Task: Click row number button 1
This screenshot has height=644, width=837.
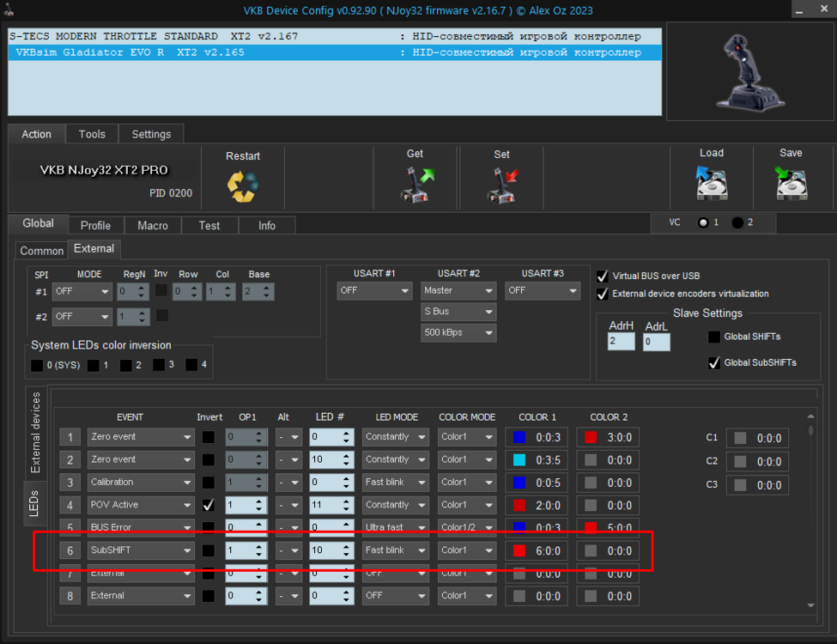Action: coord(70,437)
